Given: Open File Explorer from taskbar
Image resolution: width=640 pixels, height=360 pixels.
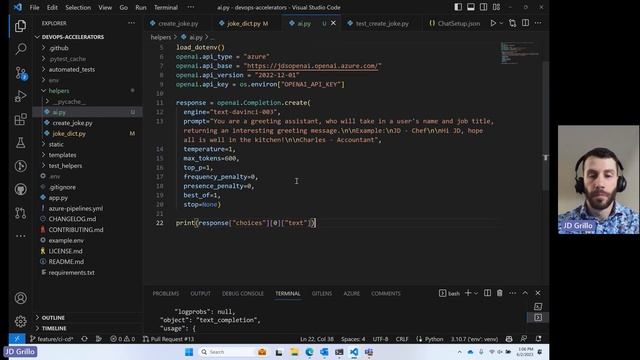Looking at the screenshot, I should pyautogui.click(x=294, y=352).
